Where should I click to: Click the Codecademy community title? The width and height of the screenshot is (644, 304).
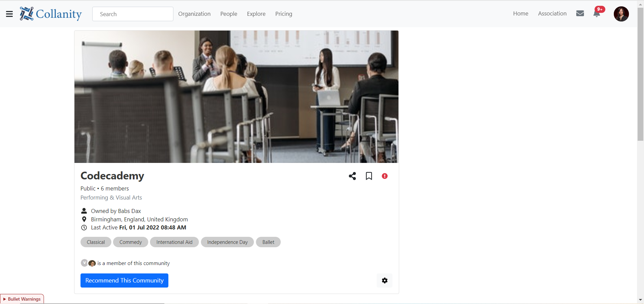click(x=112, y=176)
